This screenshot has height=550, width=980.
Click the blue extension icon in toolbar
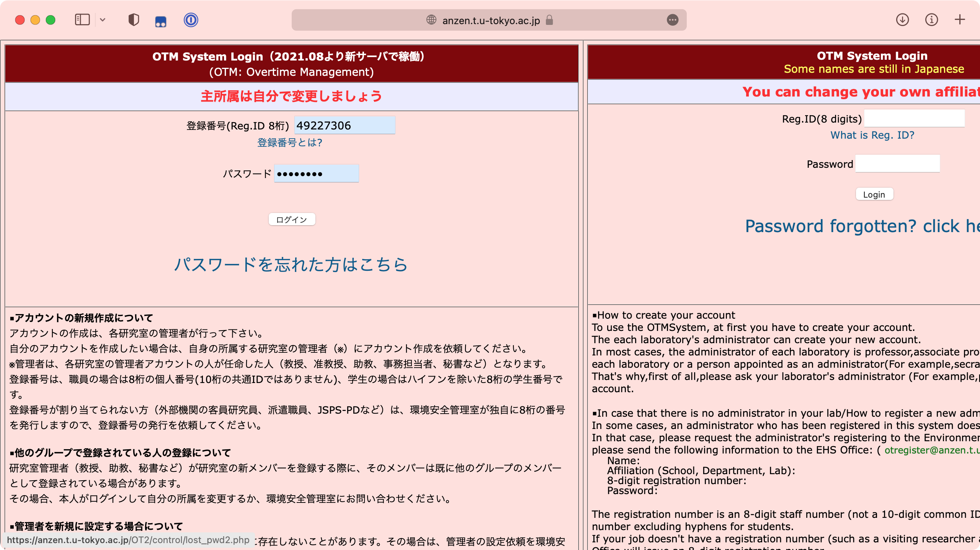tap(161, 21)
